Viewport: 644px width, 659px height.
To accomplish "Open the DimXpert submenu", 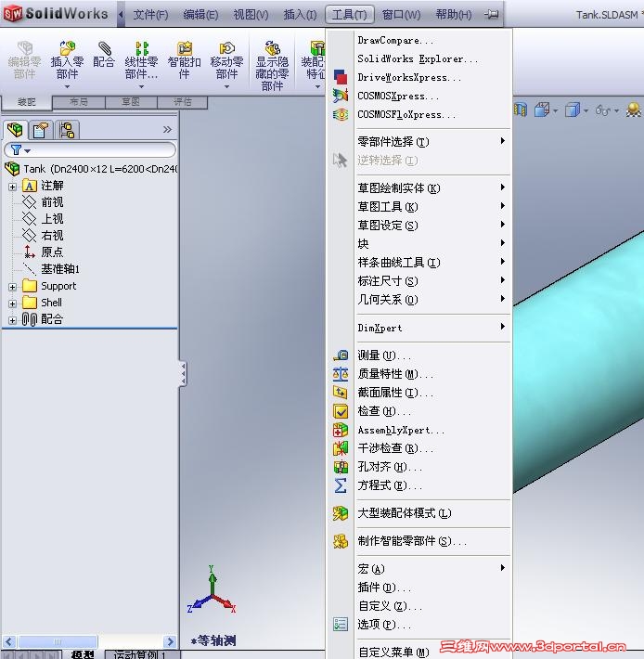I will (420, 328).
